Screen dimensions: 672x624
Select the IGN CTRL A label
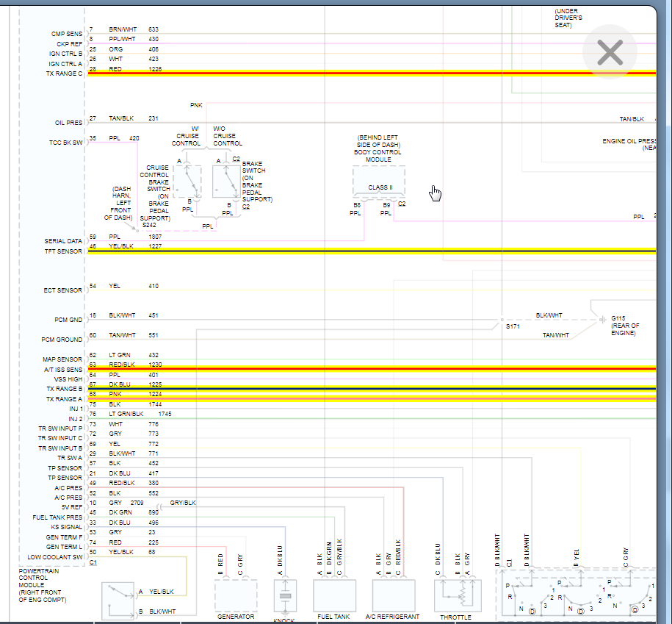pyautogui.click(x=65, y=64)
